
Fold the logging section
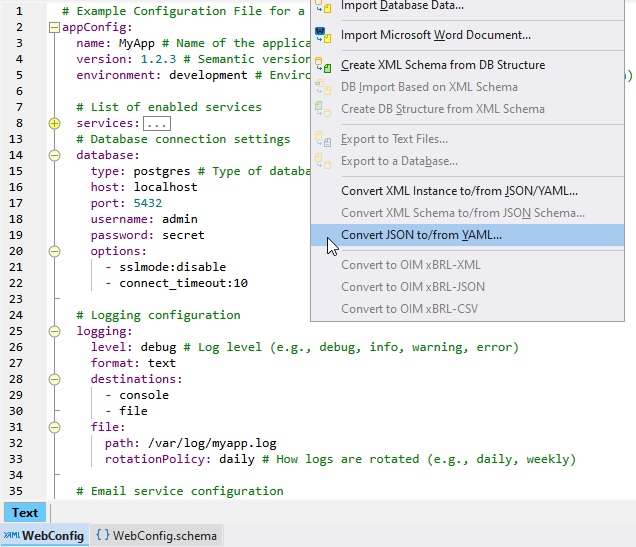point(54,331)
